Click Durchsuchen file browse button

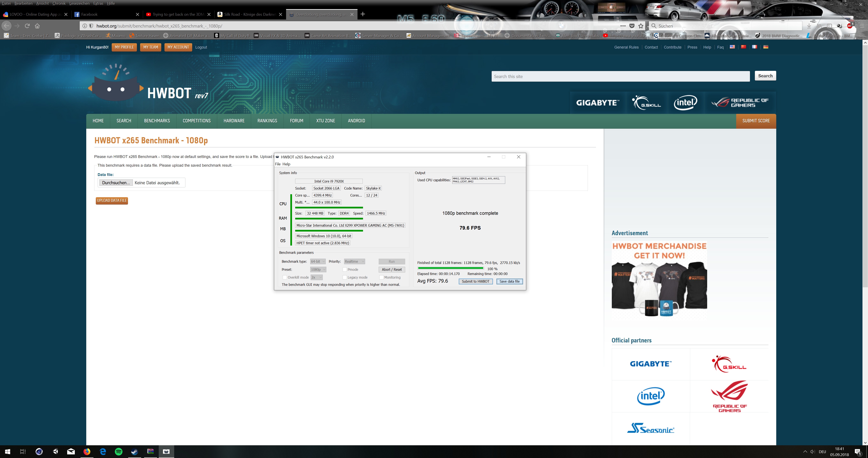tap(116, 183)
